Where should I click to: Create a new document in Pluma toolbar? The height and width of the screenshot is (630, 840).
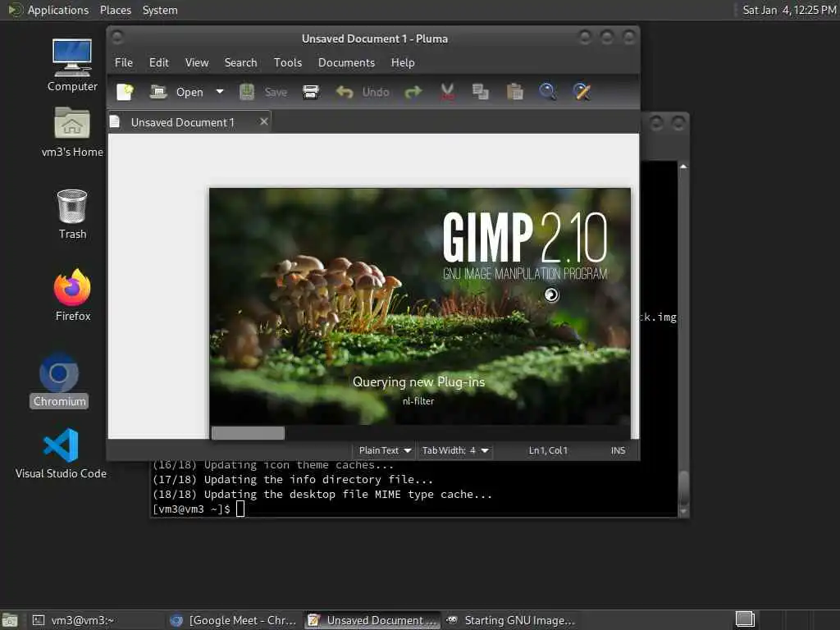click(x=126, y=92)
